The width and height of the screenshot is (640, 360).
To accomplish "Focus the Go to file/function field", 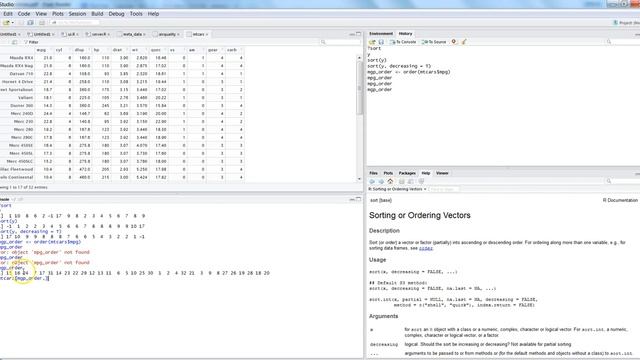I will click(x=76, y=23).
